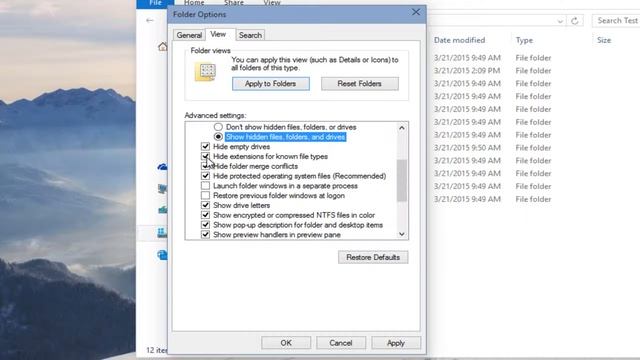Click Reset Folders button
Viewport: 640px width, 360px height.
[360, 84]
